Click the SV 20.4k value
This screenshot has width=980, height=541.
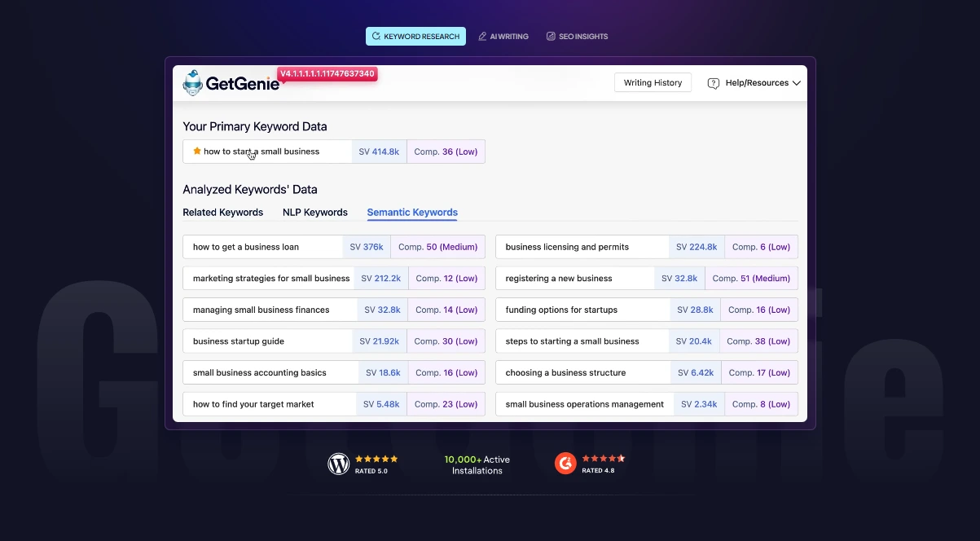pos(694,341)
